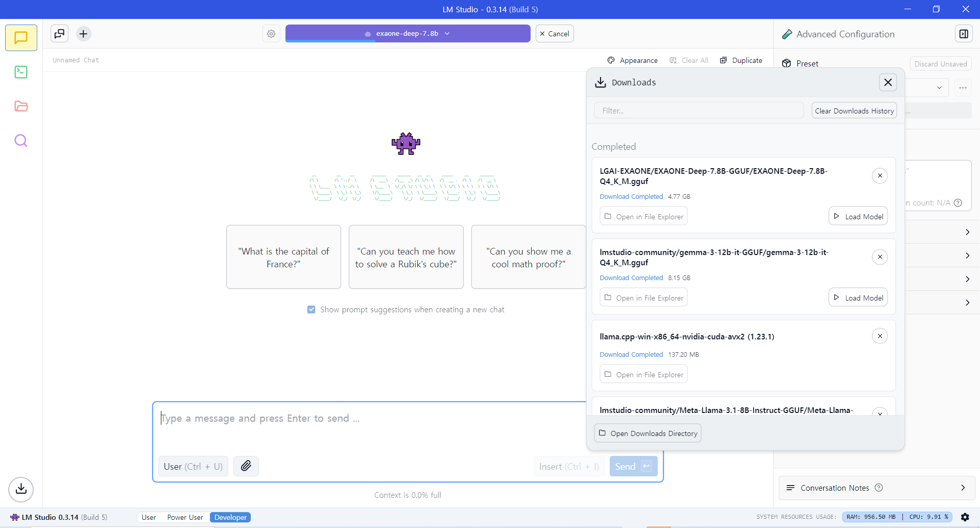Click RAM and CPU usage indicator
Image resolution: width=980 pixels, height=528 pixels.
[897, 517]
